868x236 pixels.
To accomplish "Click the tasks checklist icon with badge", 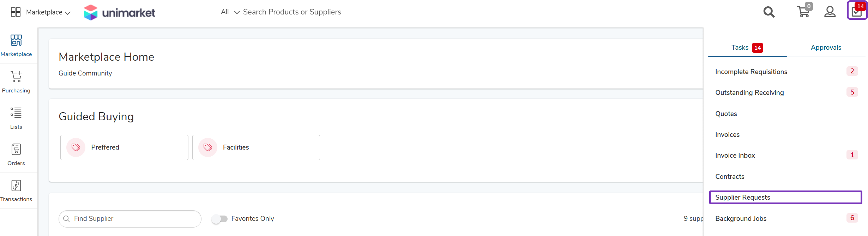I will [857, 10].
